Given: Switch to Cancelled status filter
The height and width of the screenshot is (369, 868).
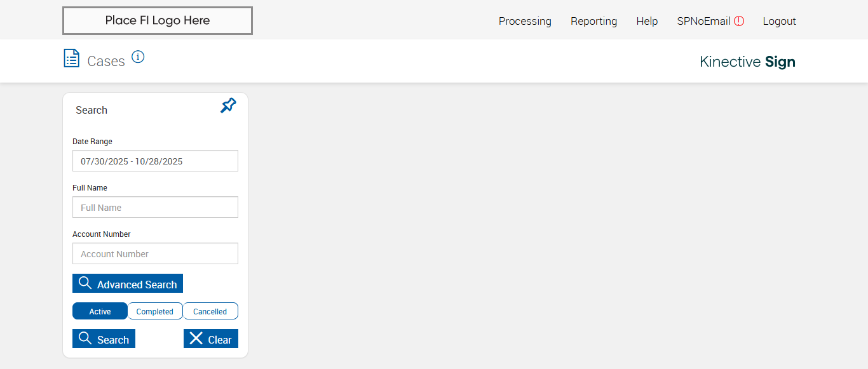Looking at the screenshot, I should point(210,311).
